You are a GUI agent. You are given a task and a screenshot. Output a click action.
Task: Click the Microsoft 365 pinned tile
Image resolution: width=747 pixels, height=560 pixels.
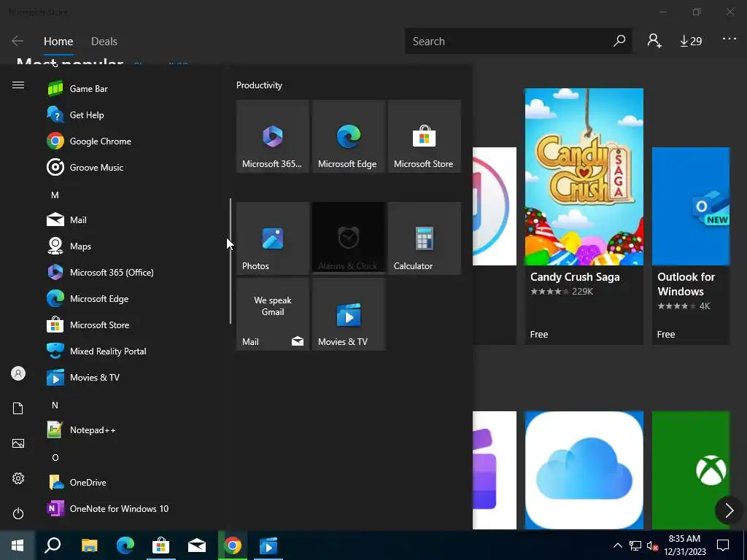tap(273, 136)
